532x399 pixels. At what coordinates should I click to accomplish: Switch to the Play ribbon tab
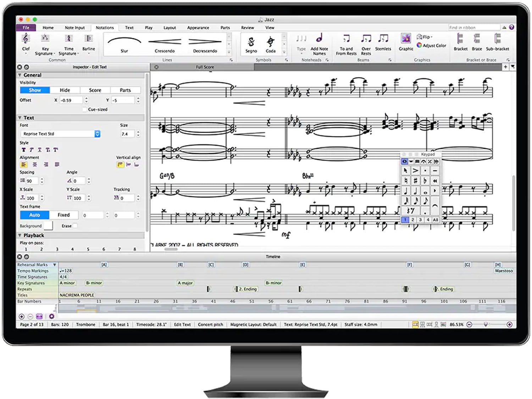coord(148,28)
